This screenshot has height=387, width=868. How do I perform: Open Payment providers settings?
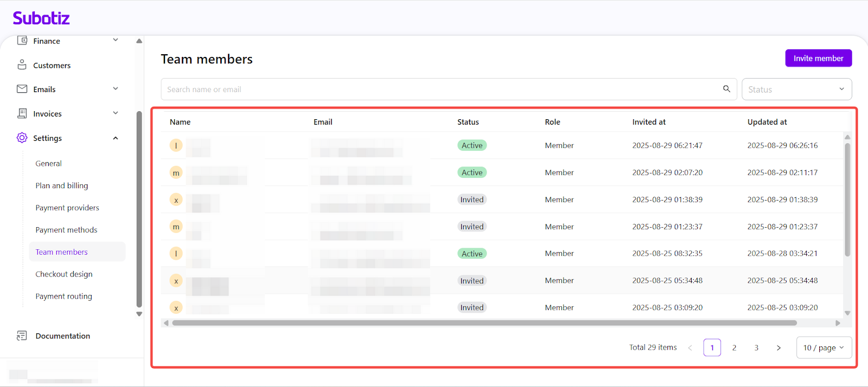(67, 208)
